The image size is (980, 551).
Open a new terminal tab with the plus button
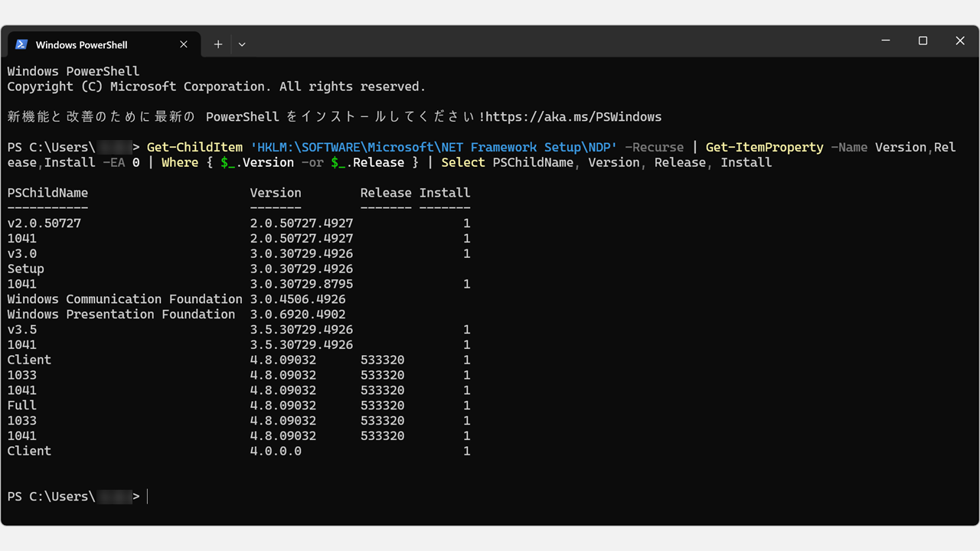(217, 44)
